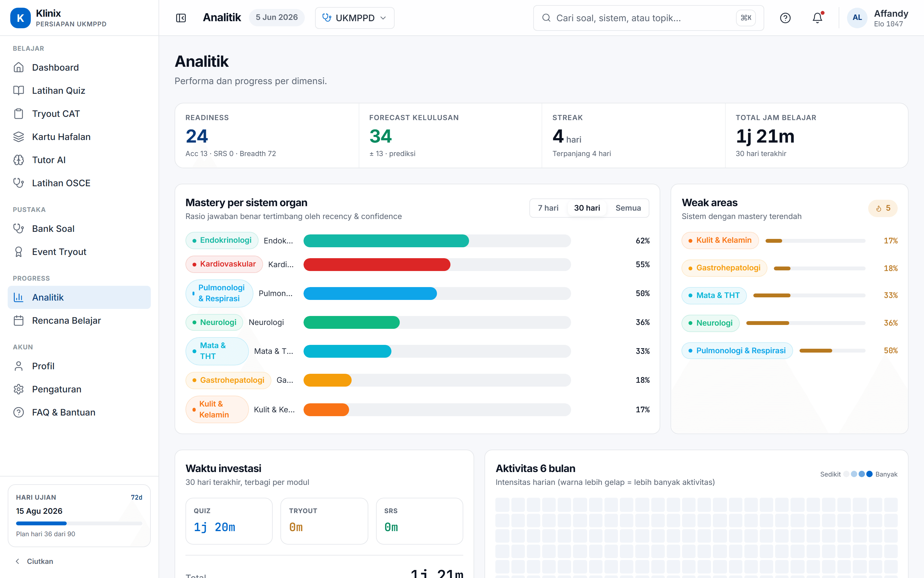Click the Forecast Kelulusan 34 value
The width and height of the screenshot is (924, 578).
[380, 136]
